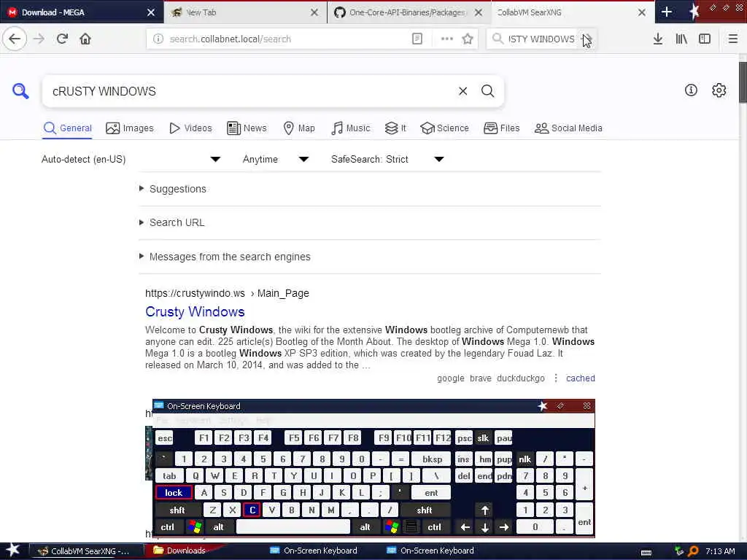Click the tab key on keyboard
The width and height of the screenshot is (747, 560).
click(x=169, y=475)
